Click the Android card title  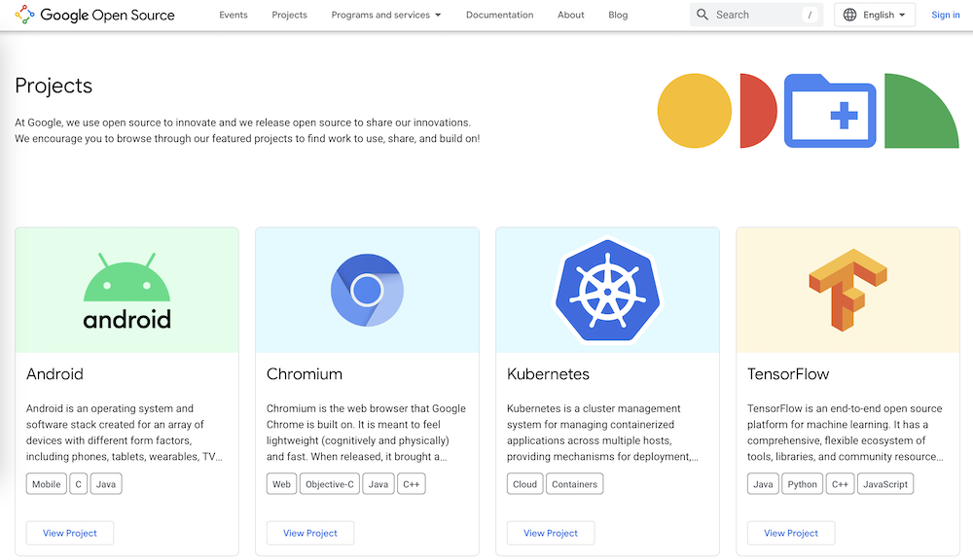point(54,374)
